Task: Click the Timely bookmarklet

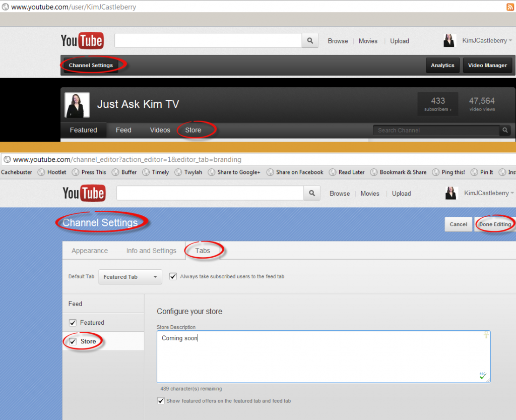Action: [156, 172]
